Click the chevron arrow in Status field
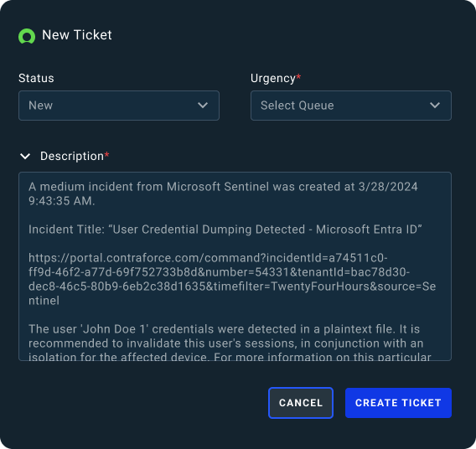 [x=203, y=106]
